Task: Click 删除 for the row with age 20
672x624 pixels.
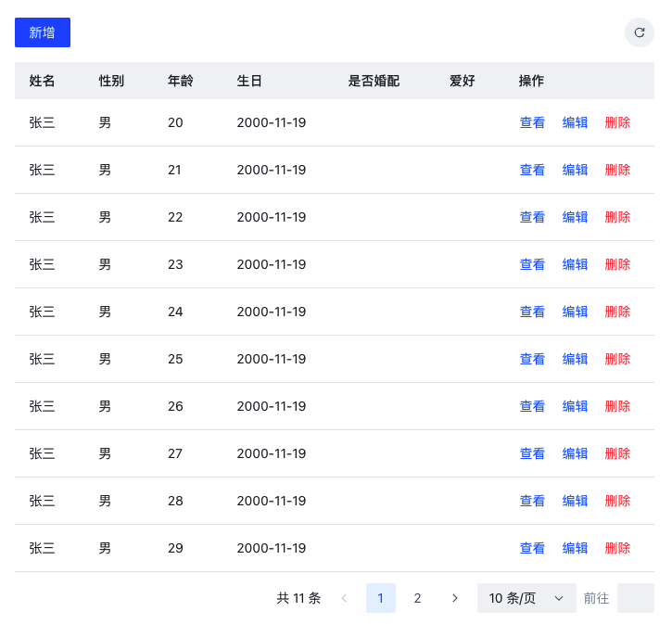Action: [x=617, y=122]
